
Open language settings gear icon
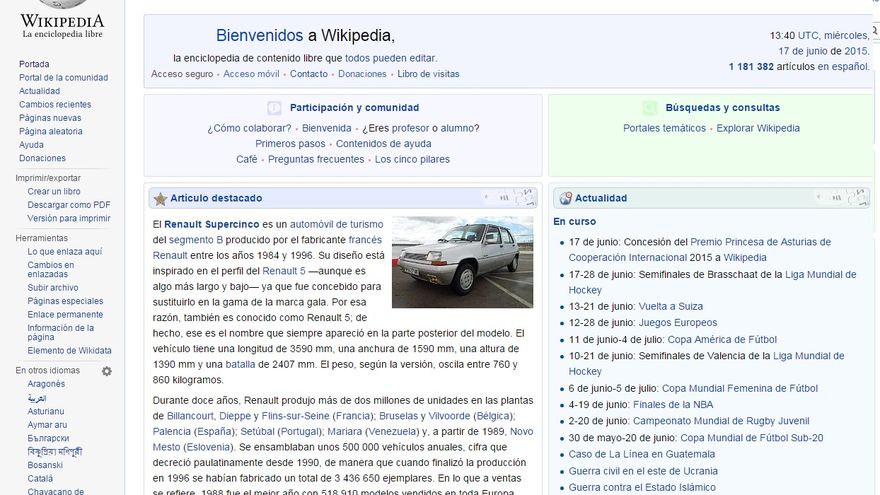click(107, 371)
